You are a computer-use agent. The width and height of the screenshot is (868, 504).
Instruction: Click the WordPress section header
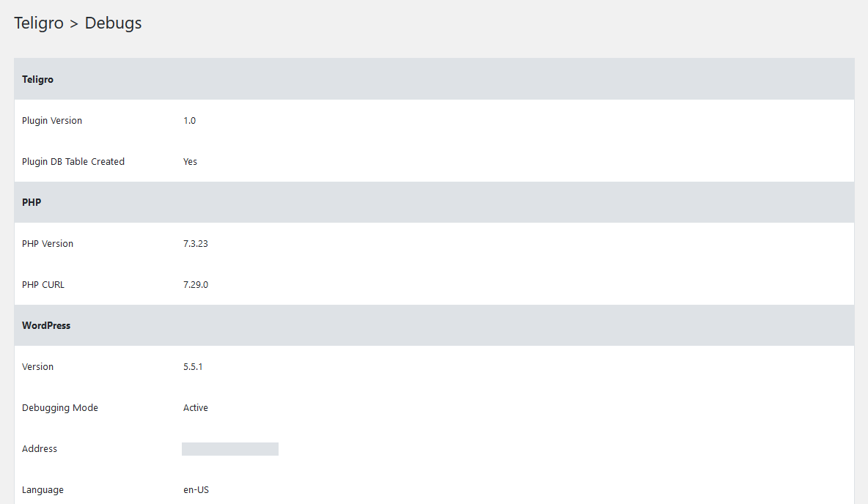pos(434,325)
